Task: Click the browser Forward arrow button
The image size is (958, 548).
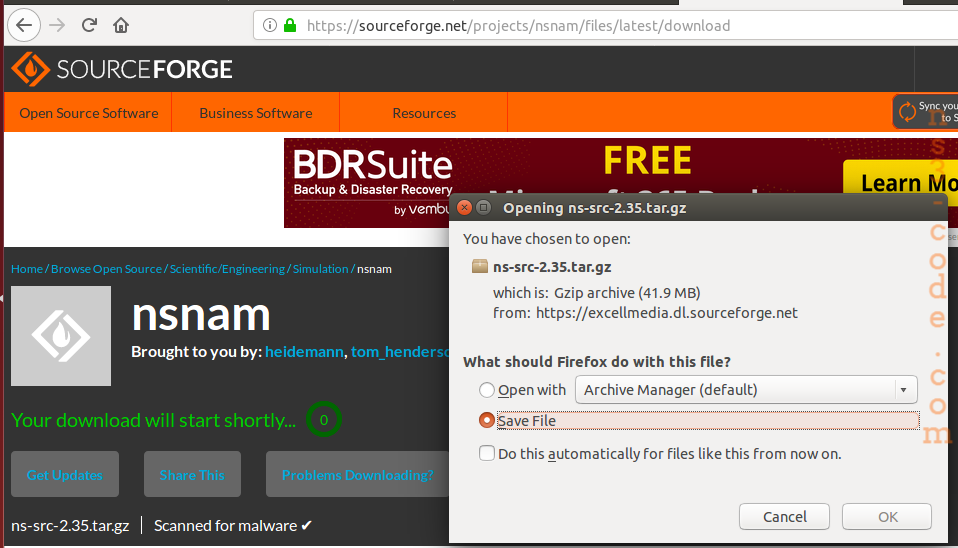Action: click(57, 25)
